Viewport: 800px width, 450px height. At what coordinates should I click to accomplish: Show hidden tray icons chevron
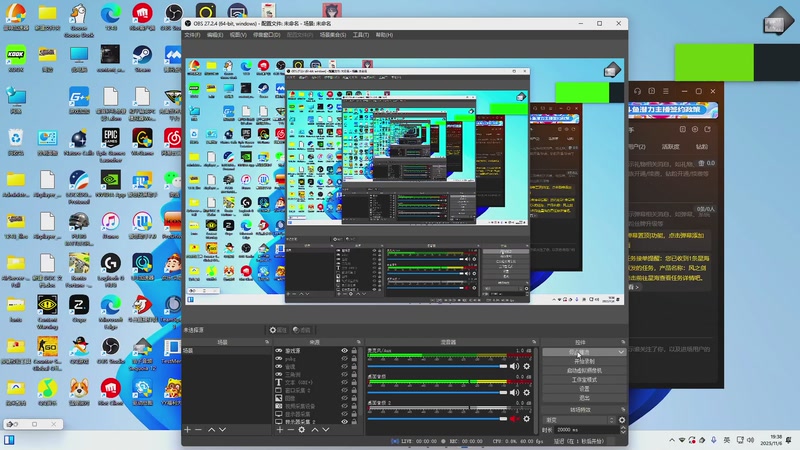tap(672, 440)
